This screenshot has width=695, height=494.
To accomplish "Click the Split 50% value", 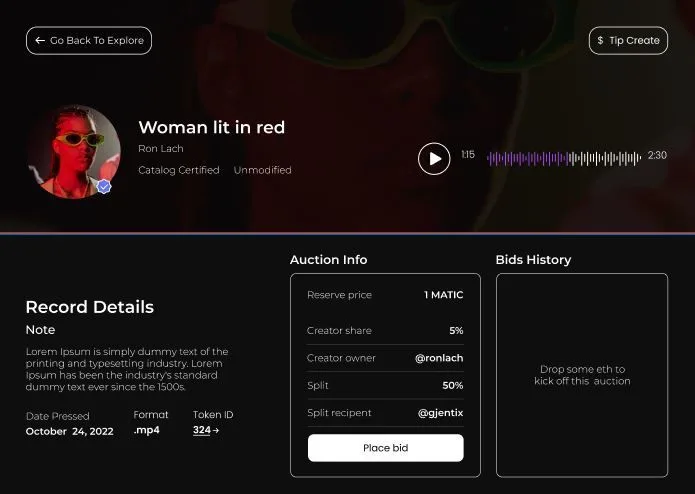I will pos(453,385).
